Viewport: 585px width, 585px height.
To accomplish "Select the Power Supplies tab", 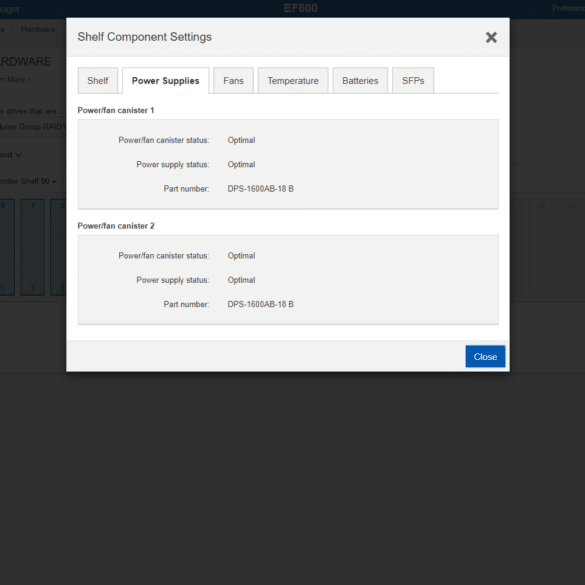I will point(166,81).
